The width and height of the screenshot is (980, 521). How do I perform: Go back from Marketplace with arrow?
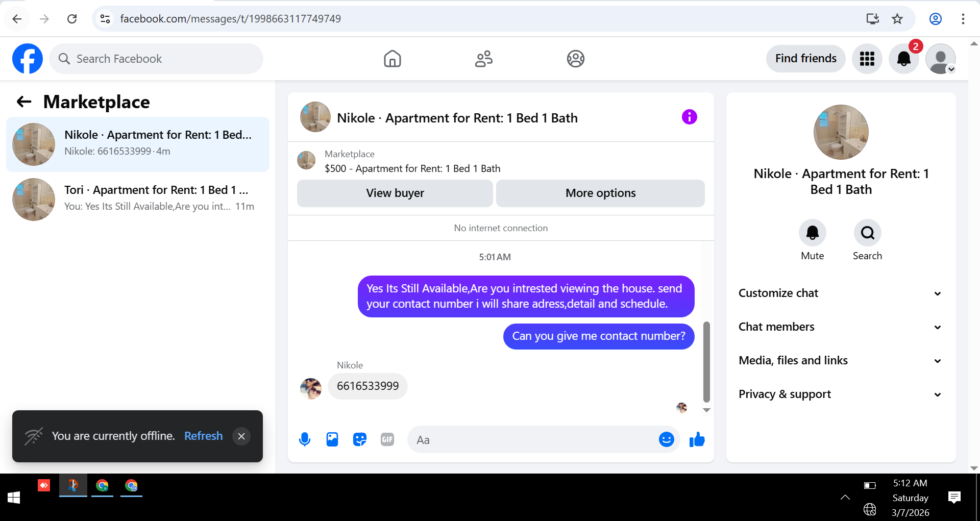[x=24, y=102]
